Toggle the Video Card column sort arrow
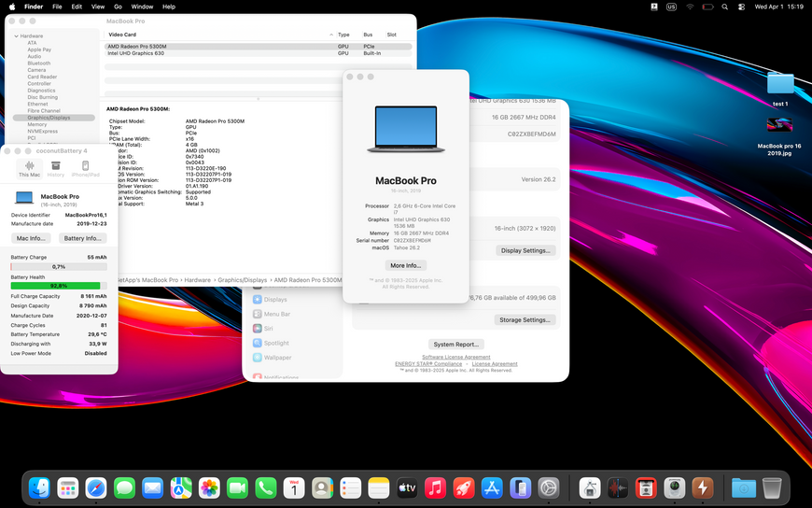Screen dimensions: 812x508 click(x=331, y=35)
